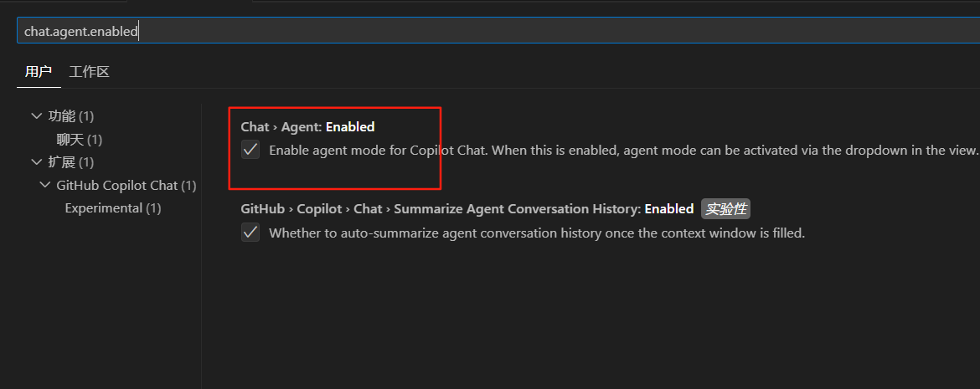Click the settings search box containing chat.agent.enabled
This screenshot has width=980, height=389.
pyautogui.click(x=498, y=31)
